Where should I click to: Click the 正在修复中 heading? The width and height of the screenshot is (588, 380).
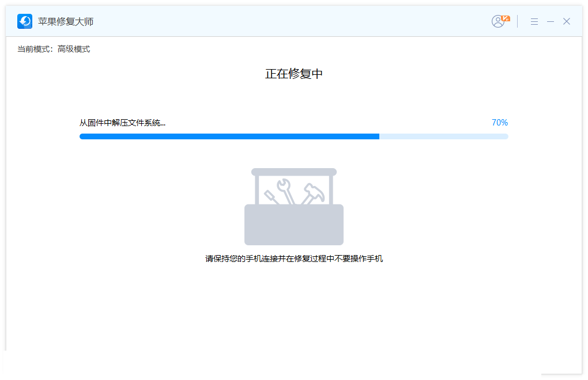(x=293, y=74)
